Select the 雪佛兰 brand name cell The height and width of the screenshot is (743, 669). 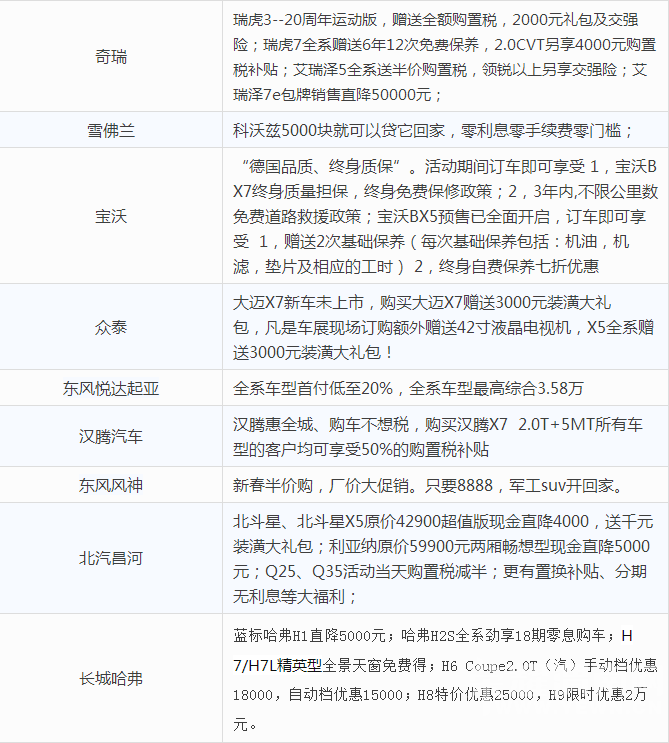pyautogui.click(x=111, y=130)
